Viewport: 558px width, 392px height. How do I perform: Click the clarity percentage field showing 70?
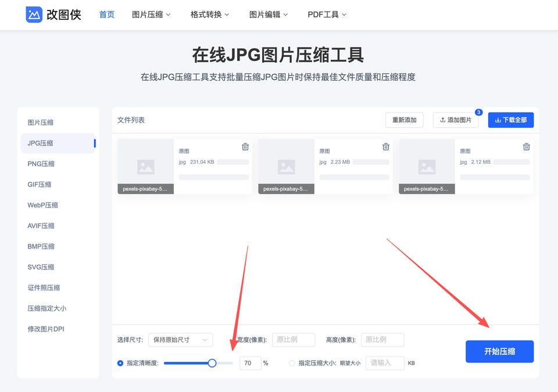pos(251,363)
